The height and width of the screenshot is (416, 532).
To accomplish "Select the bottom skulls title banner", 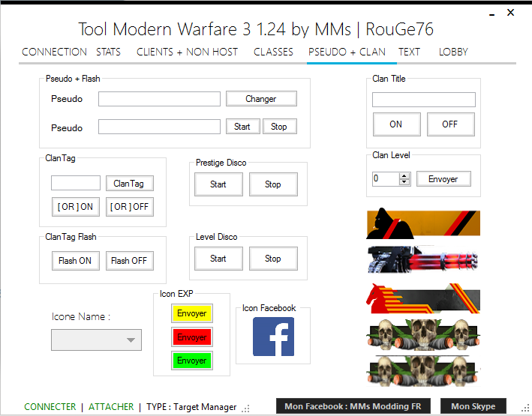I will pos(423,371).
